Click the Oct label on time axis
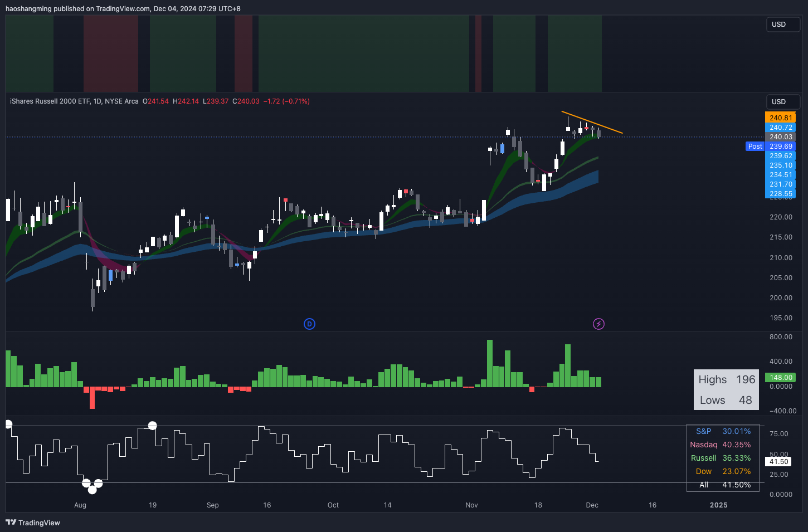 333,505
